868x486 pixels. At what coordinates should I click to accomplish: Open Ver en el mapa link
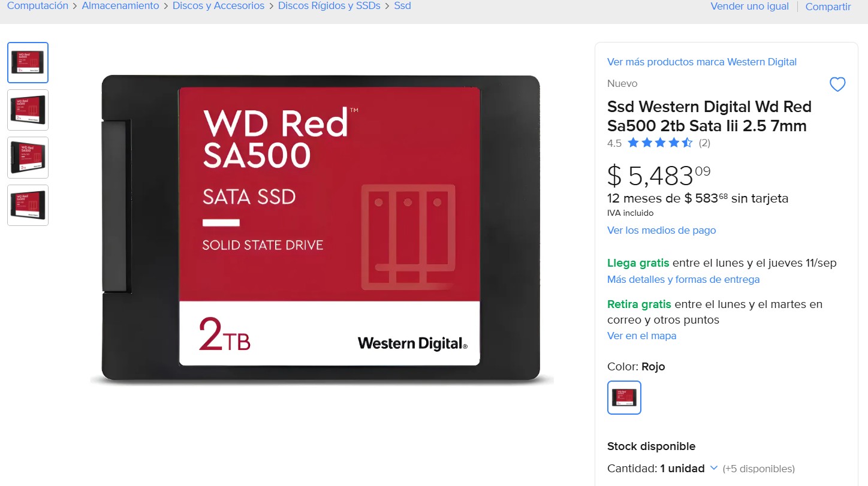click(x=641, y=336)
